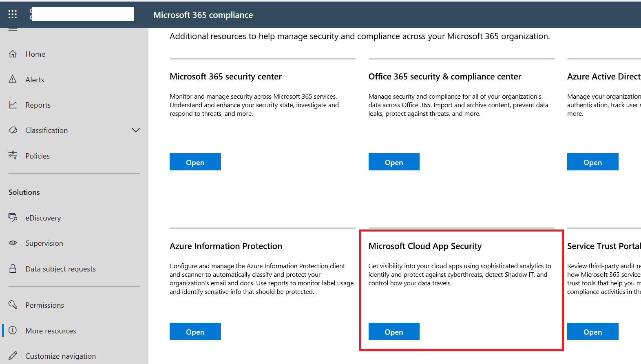Click the Home house icon
The image size is (641, 364).
[x=13, y=54]
